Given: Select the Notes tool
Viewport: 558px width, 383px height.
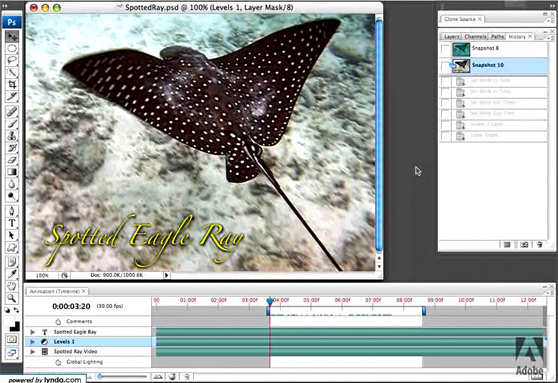Looking at the screenshot, I should 12,262.
